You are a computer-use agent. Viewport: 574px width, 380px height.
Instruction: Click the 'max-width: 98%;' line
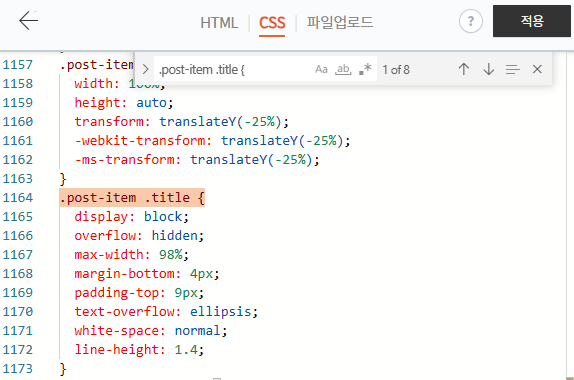pos(131,255)
